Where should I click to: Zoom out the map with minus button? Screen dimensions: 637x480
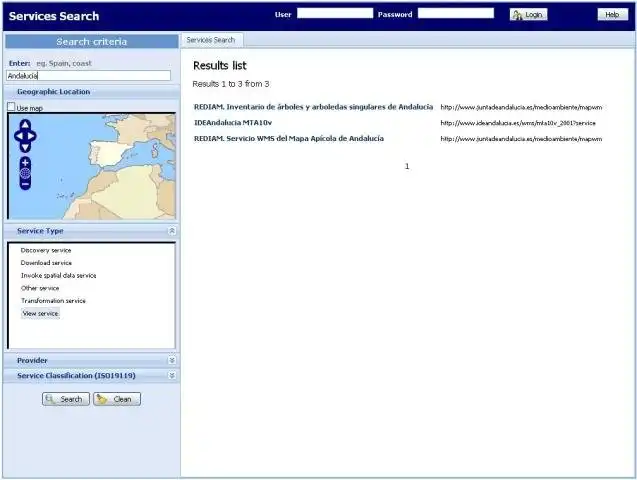[25, 184]
